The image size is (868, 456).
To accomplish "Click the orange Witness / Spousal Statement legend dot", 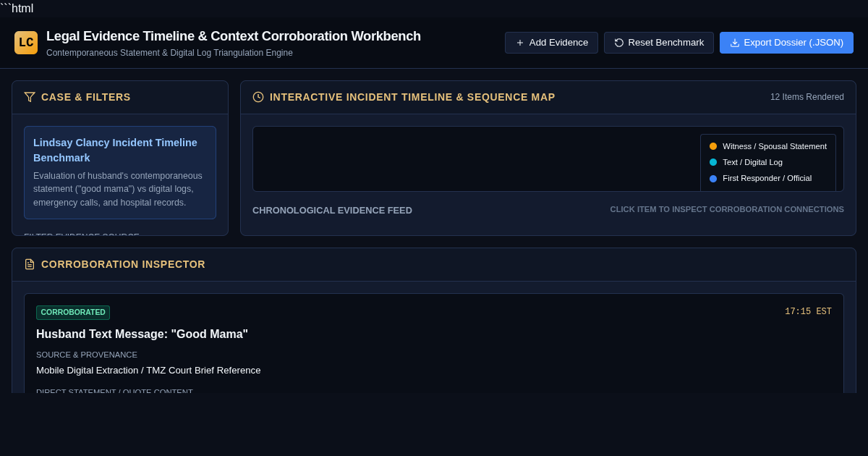I will point(713,146).
